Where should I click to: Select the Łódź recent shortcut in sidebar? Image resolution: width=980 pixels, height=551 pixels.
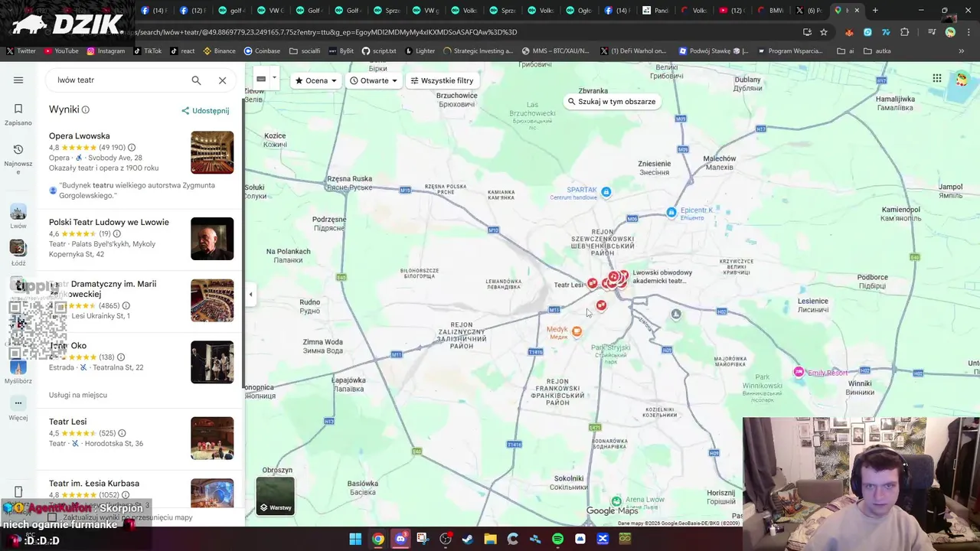click(x=18, y=253)
